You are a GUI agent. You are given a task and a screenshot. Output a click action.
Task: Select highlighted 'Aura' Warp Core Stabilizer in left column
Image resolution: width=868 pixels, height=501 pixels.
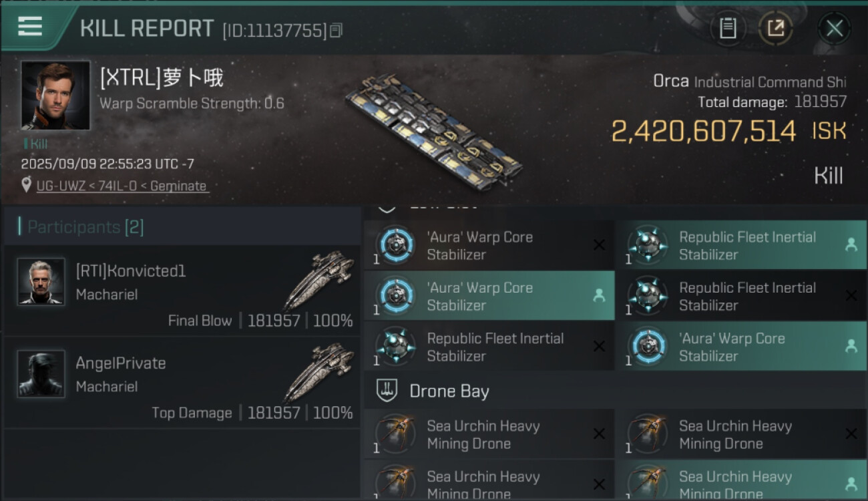pyautogui.click(x=489, y=296)
